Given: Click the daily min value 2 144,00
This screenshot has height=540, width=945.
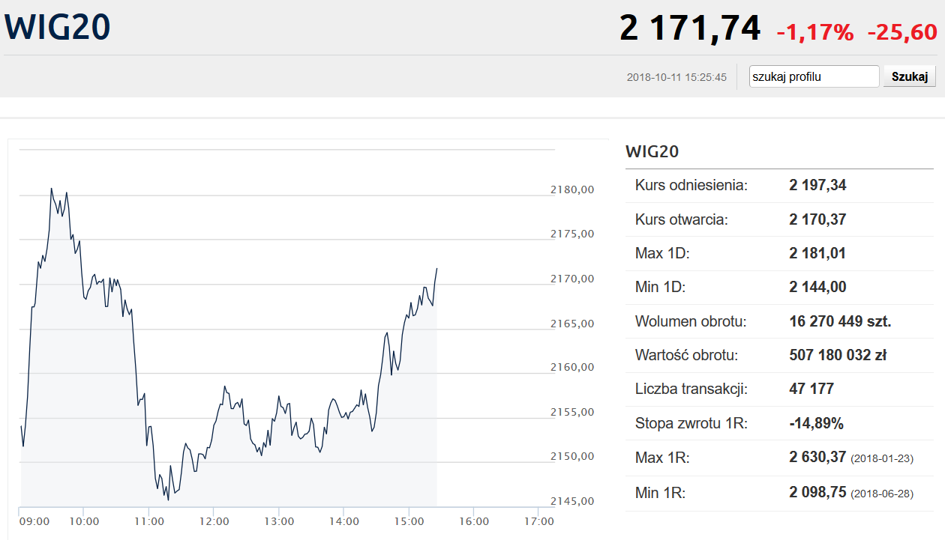Looking at the screenshot, I should [817, 287].
